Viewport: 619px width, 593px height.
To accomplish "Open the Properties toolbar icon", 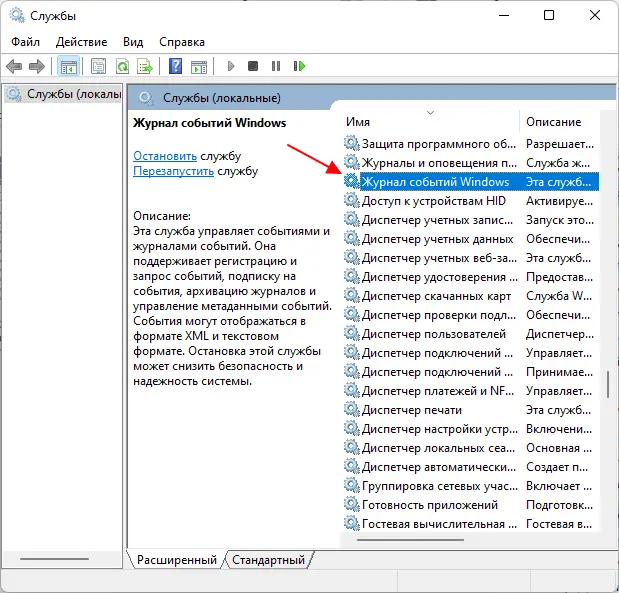I will click(98, 66).
